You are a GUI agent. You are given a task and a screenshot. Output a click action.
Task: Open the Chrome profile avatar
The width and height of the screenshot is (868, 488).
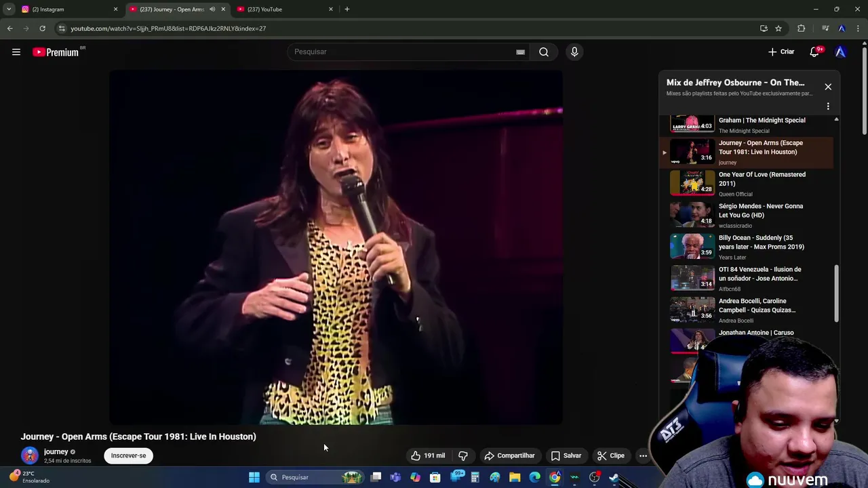[x=842, y=28]
